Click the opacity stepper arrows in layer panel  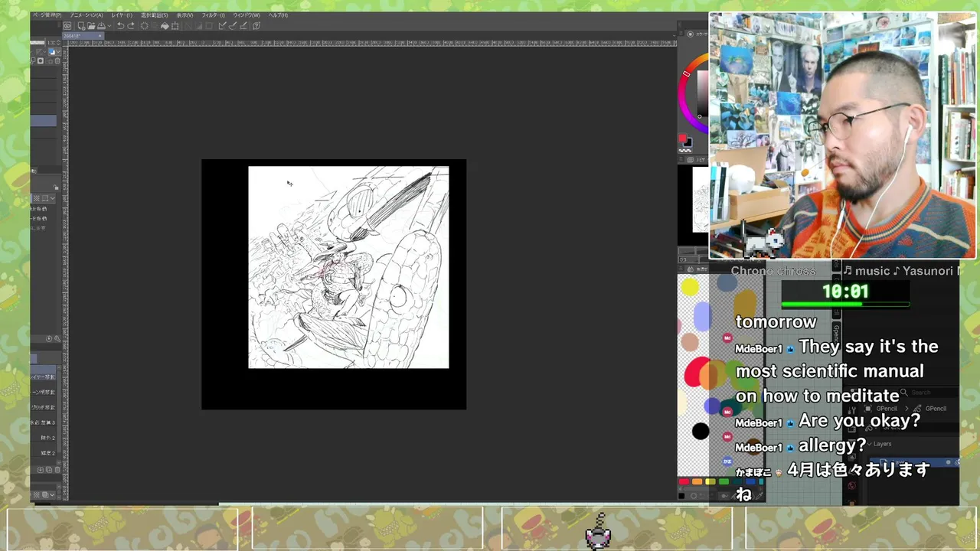pos(58,42)
